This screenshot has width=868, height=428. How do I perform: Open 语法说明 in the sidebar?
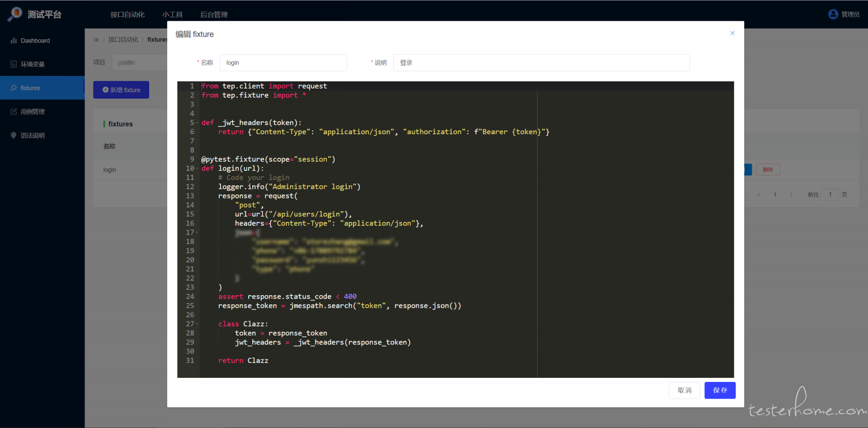tap(42, 135)
